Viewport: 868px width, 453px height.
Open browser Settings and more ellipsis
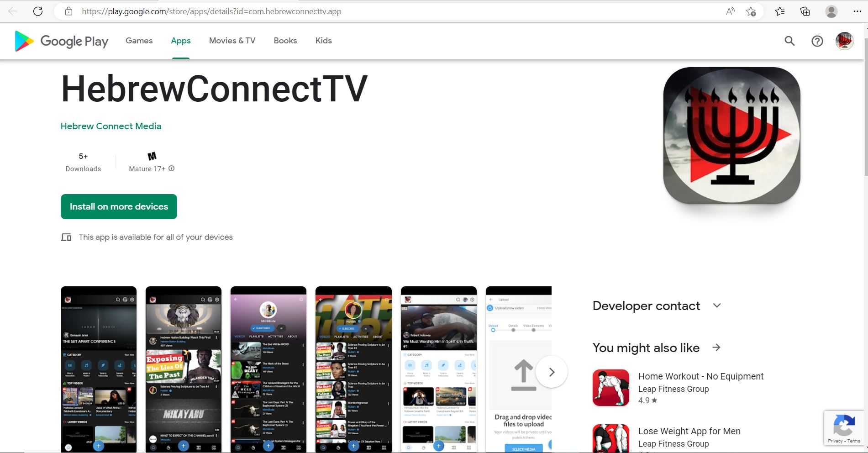coord(857,11)
